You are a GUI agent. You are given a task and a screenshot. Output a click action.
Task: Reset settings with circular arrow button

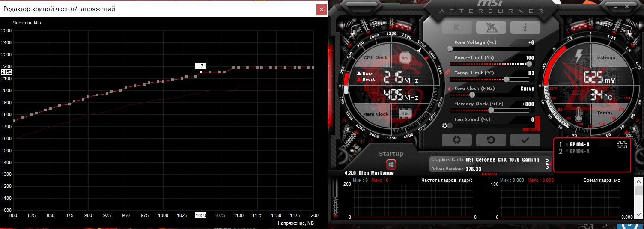point(491,140)
